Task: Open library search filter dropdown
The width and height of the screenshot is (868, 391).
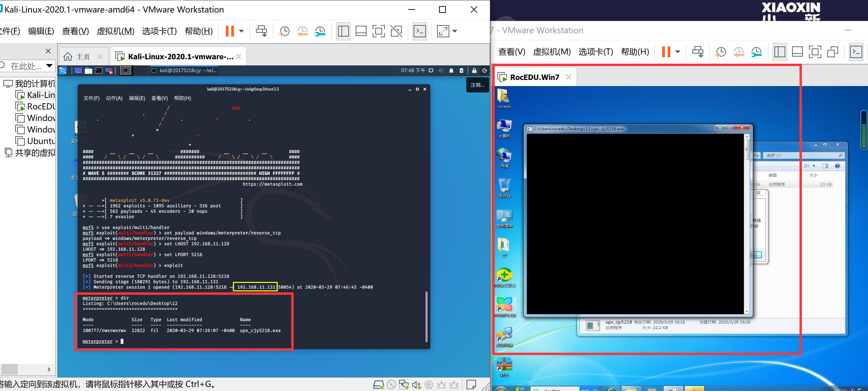Action: click(50, 65)
